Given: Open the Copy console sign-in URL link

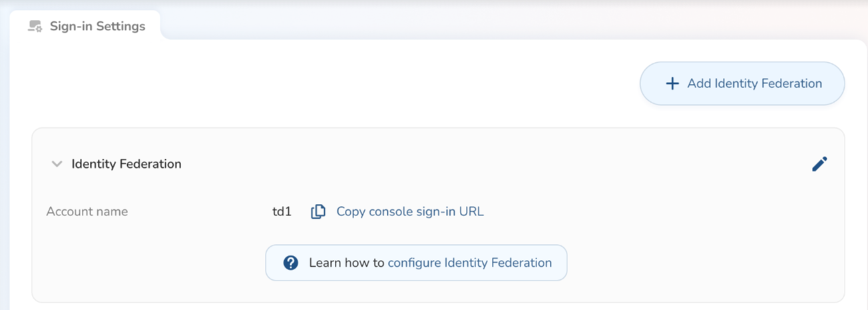Looking at the screenshot, I should 409,212.
